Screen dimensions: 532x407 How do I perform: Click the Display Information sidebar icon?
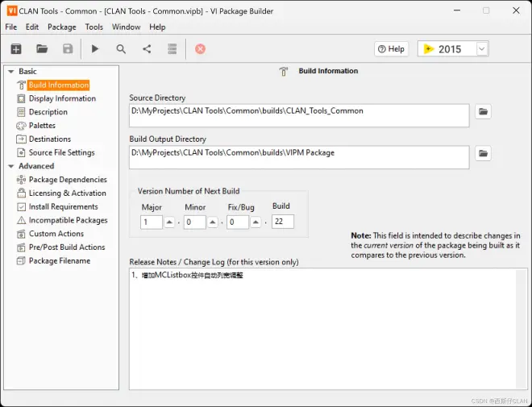[x=21, y=98]
